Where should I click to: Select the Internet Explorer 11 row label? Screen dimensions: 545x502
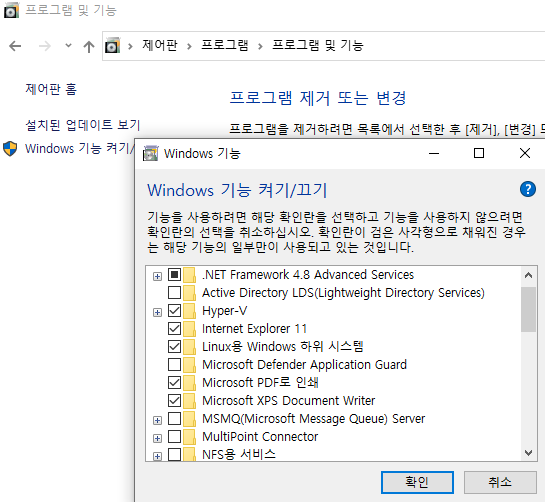point(254,329)
